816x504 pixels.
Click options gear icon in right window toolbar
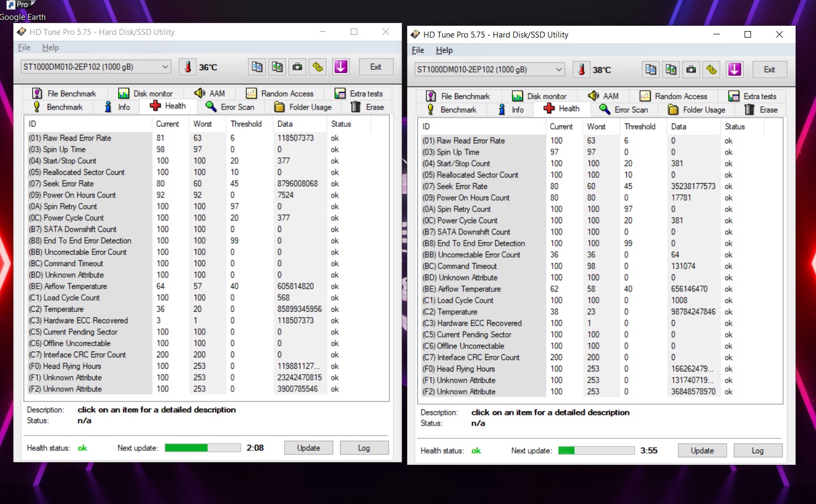pyautogui.click(x=712, y=70)
